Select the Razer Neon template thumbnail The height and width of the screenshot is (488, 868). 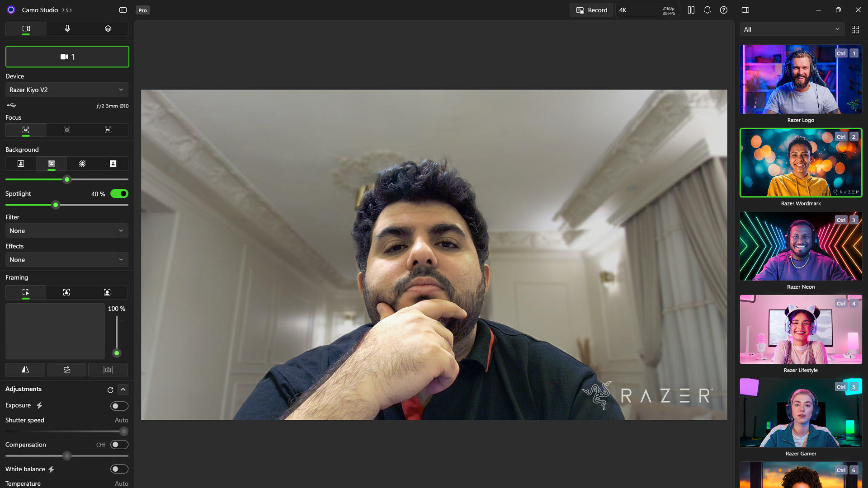click(x=801, y=246)
